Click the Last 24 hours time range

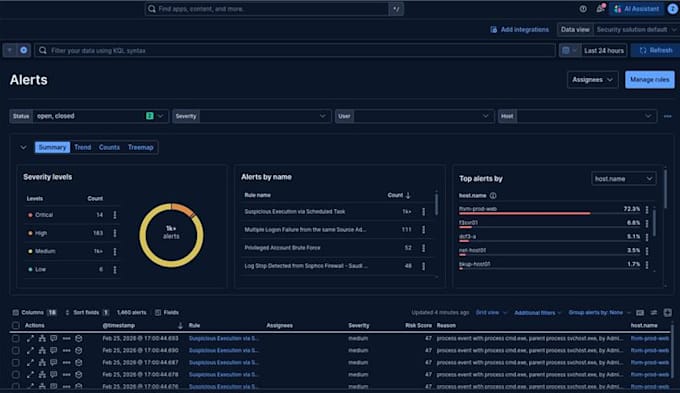pyautogui.click(x=604, y=50)
